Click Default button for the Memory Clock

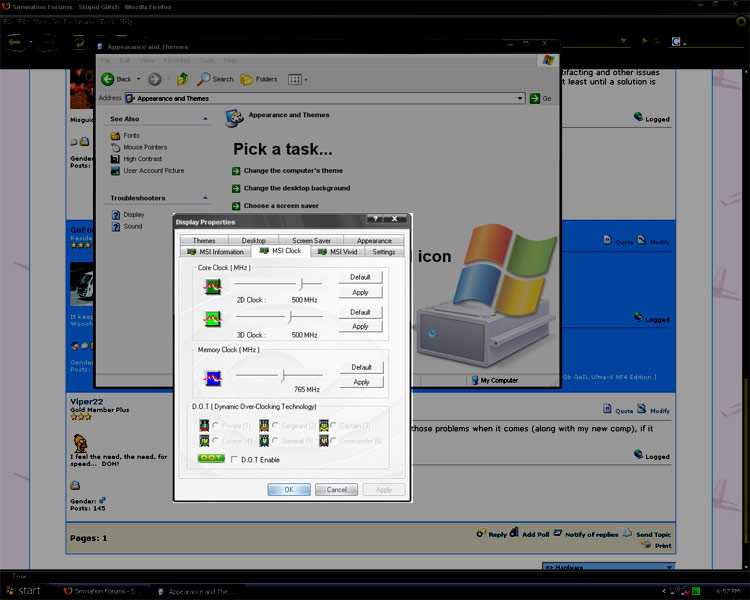361,367
